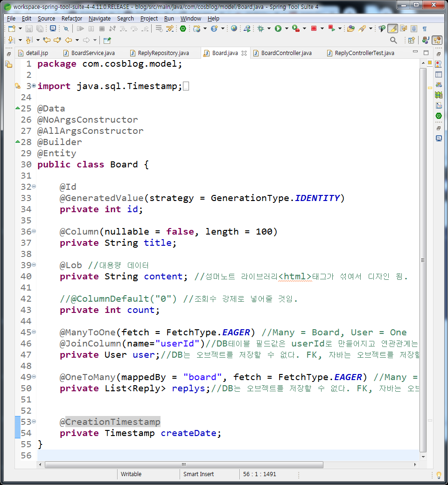Switch to the Java EE perspective icon

(x=426, y=40)
